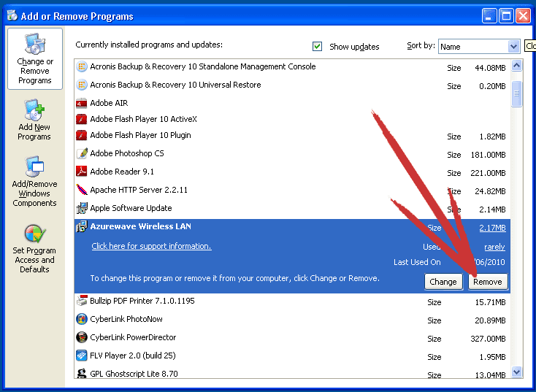This screenshot has width=536, height=392.
Task: Select the FLV Player 2.0 icon
Action: 81,356
